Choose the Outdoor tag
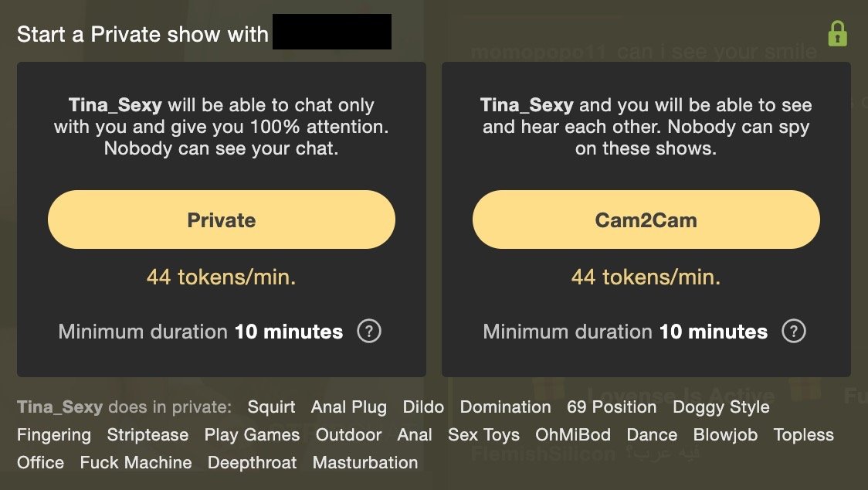The width and height of the screenshot is (868, 490). [x=349, y=434]
